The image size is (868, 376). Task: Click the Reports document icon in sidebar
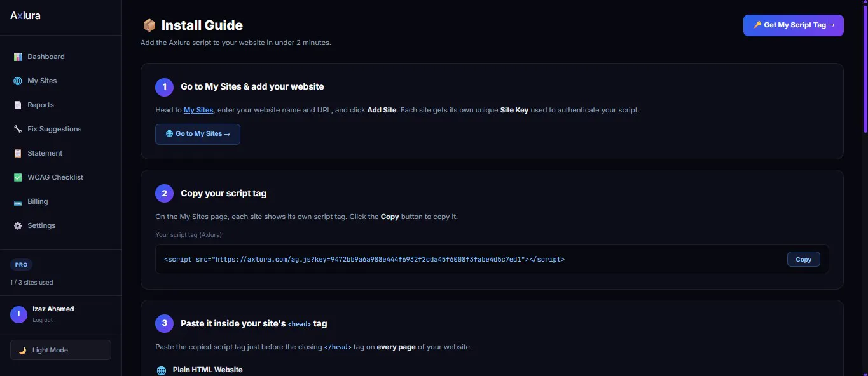[x=18, y=105]
